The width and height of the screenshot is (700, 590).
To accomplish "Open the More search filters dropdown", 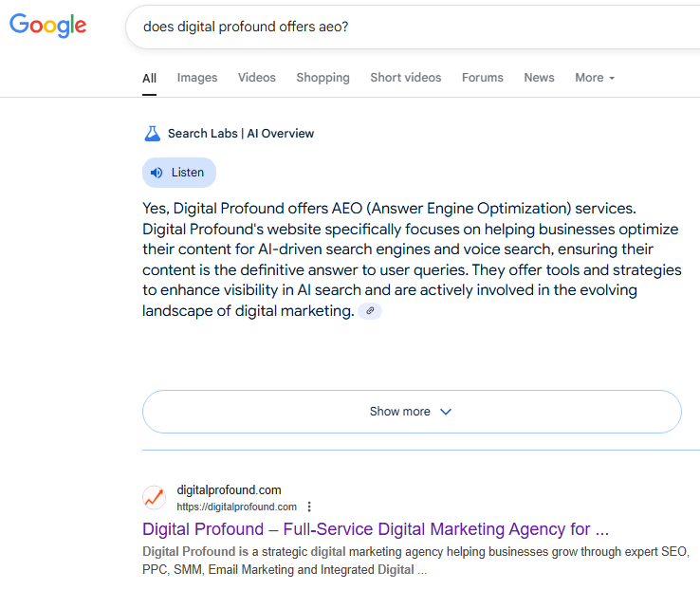I will point(595,78).
